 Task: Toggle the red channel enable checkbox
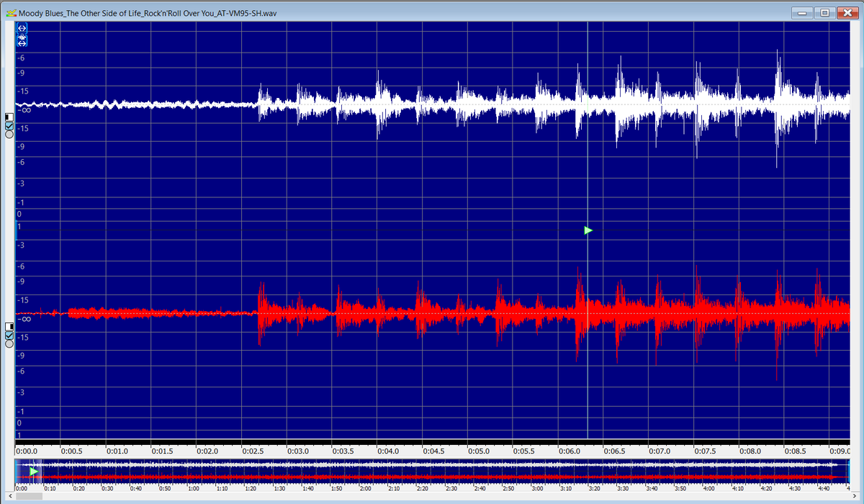pos(9,335)
